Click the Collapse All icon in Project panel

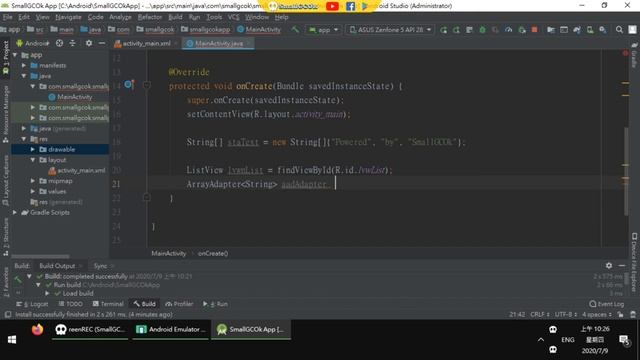pos(72,43)
